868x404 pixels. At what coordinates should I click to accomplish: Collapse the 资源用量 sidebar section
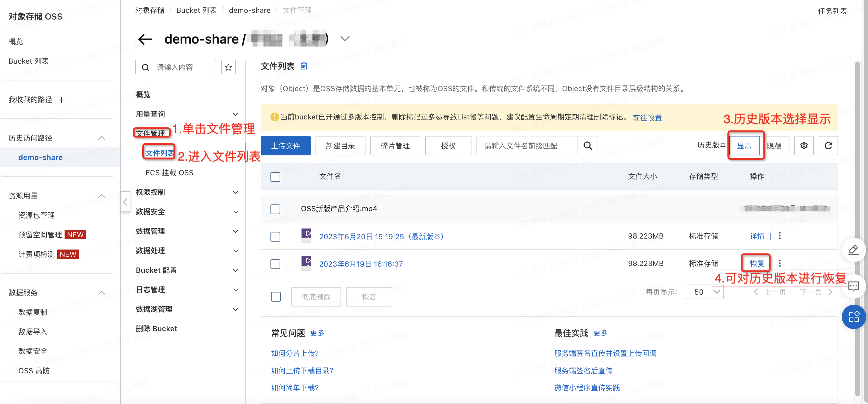[101, 196]
